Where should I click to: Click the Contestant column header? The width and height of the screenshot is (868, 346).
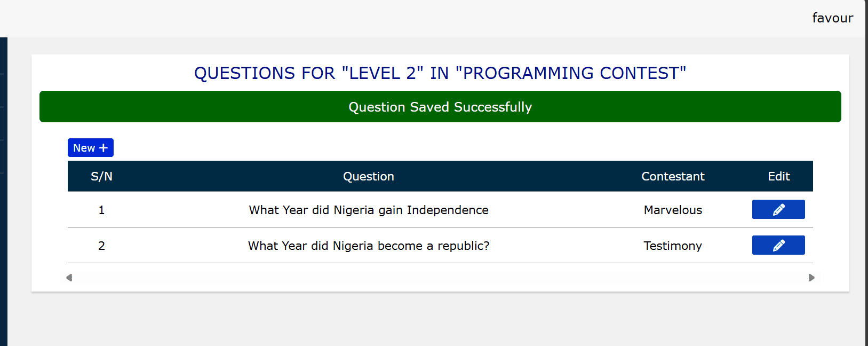(672, 176)
